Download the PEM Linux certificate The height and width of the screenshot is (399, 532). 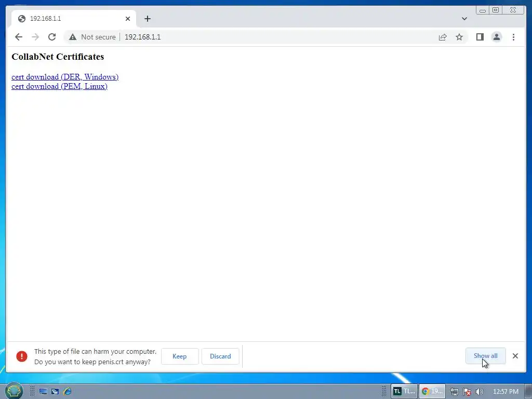pos(59,87)
